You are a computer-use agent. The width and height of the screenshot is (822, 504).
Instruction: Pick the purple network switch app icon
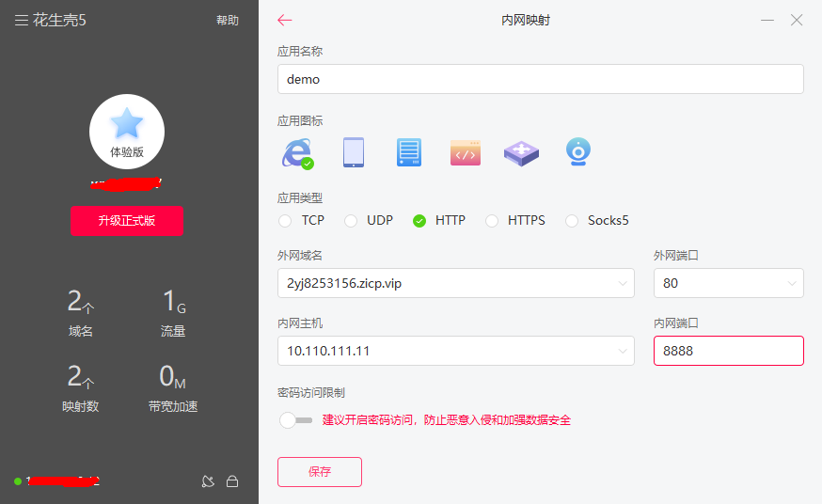click(x=521, y=153)
